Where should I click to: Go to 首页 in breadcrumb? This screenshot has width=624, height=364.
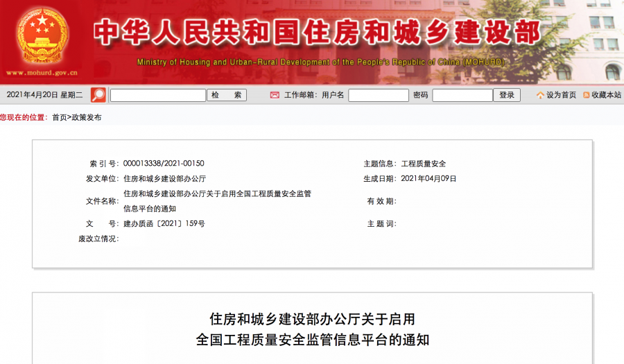(x=60, y=117)
